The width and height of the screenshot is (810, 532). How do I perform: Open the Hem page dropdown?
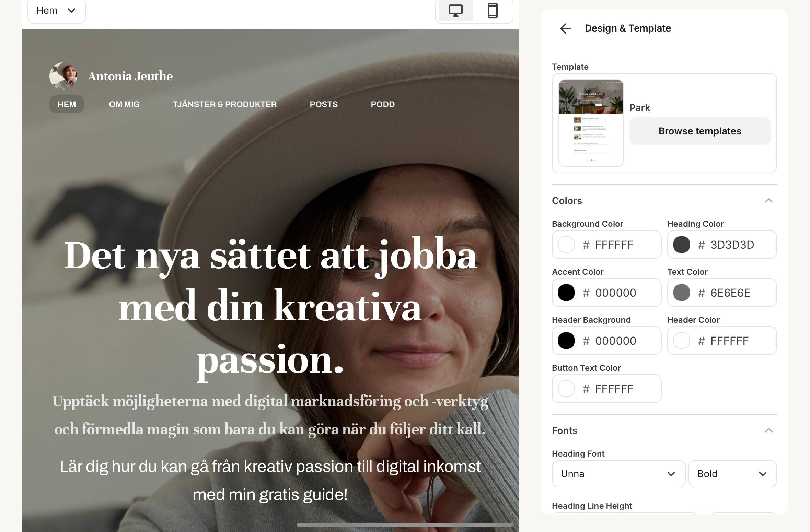coord(56,11)
